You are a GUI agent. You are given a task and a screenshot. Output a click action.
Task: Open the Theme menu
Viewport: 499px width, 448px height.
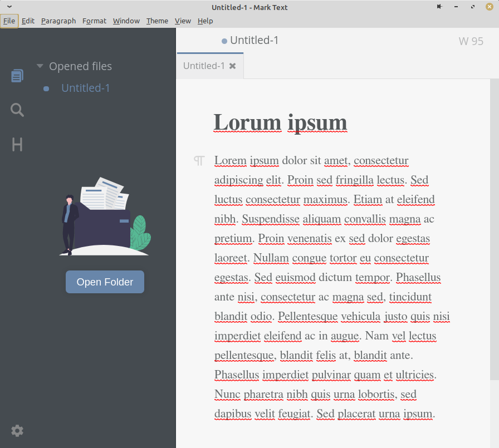[156, 21]
